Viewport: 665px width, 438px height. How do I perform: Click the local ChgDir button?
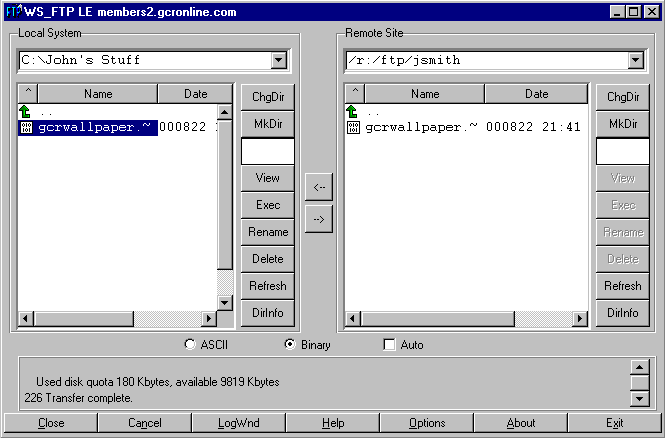pyautogui.click(x=268, y=97)
